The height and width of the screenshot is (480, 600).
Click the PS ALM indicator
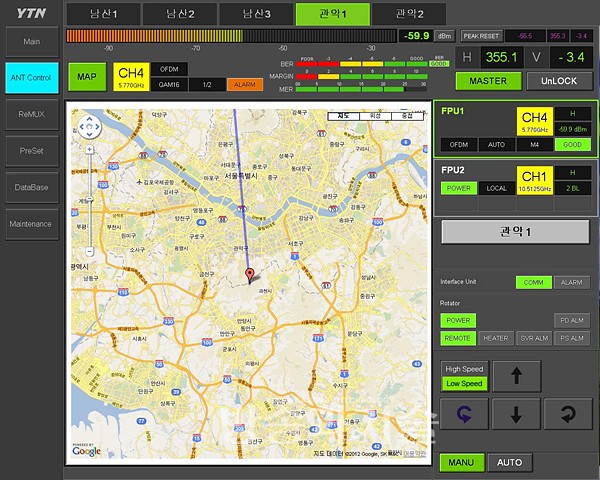coord(572,338)
